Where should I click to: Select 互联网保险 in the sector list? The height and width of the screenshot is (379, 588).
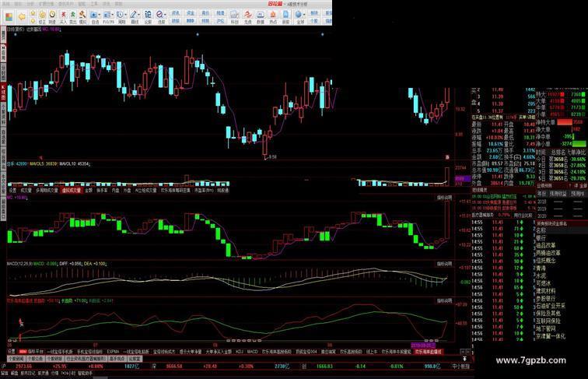pyautogui.click(x=548, y=321)
